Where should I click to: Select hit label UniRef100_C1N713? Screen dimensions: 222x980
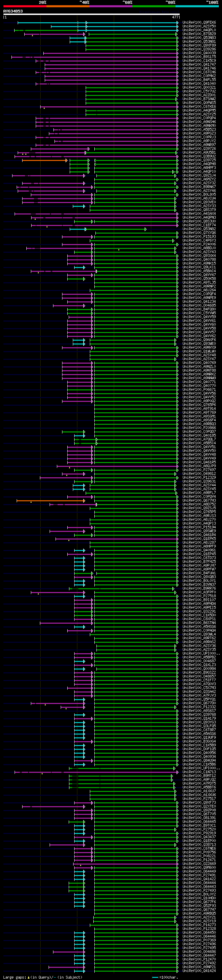coord(199,772)
